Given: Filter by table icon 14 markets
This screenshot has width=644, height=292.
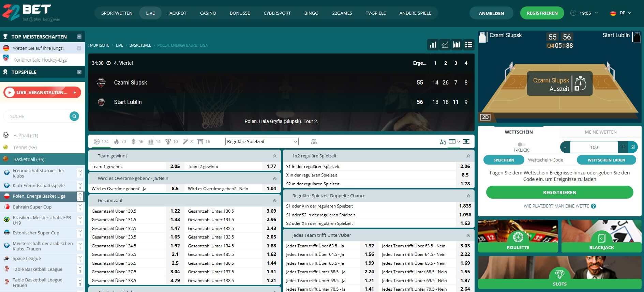Looking at the screenshot, I should pos(154,141).
